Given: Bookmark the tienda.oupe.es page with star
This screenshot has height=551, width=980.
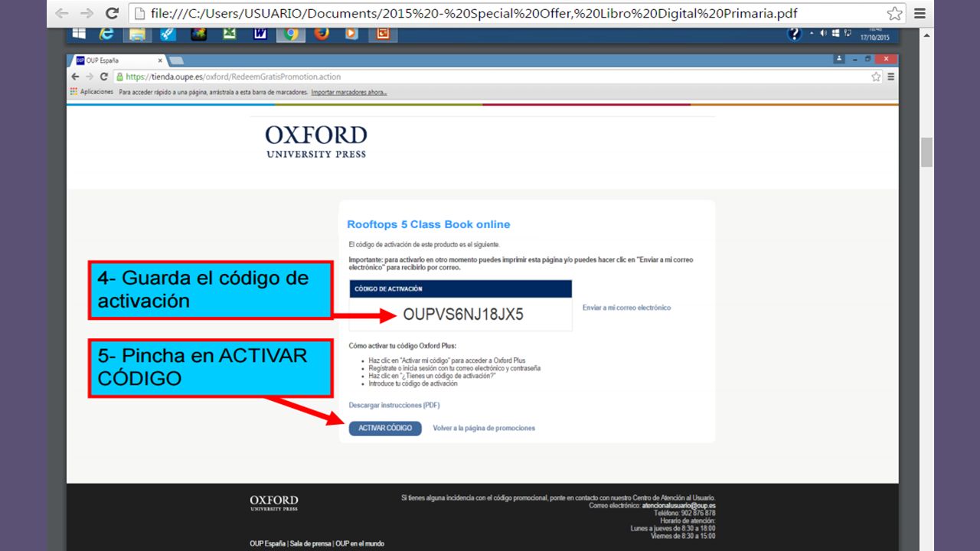Looking at the screenshot, I should 876,77.
